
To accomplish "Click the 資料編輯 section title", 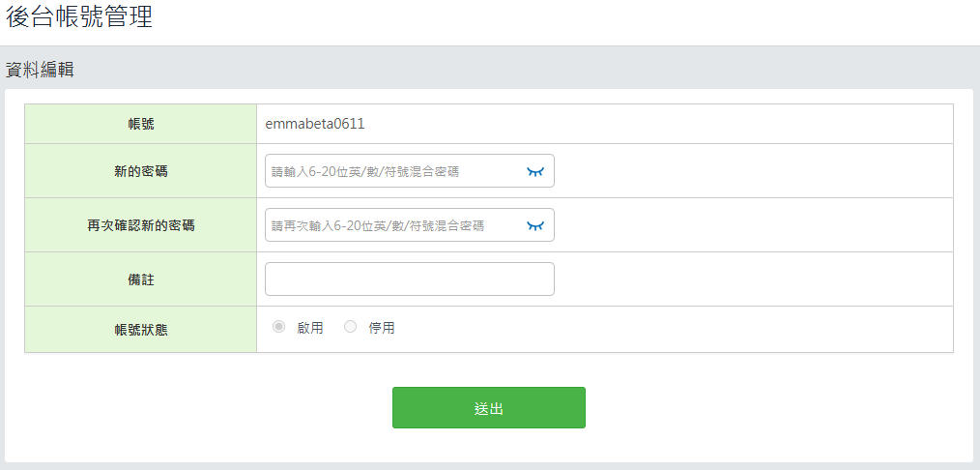I will coord(40,71).
